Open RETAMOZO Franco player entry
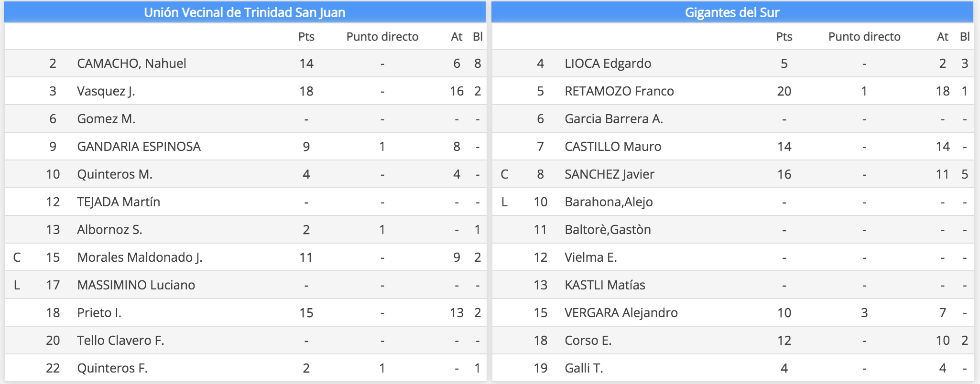 (619, 91)
